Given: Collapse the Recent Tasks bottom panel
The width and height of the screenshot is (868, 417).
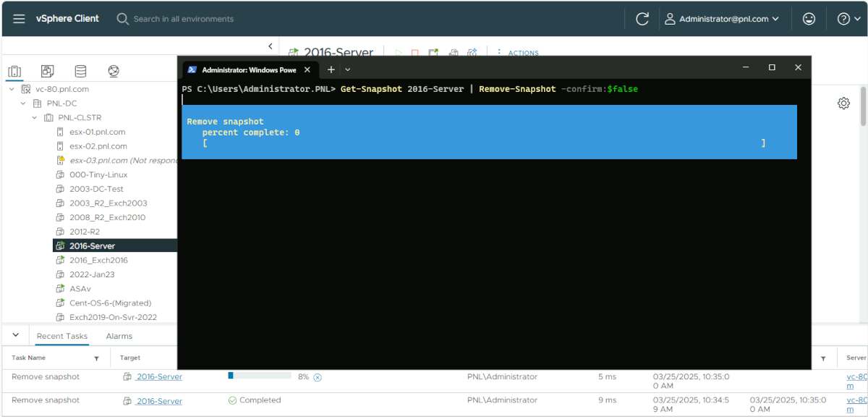Looking at the screenshot, I should click(16, 334).
